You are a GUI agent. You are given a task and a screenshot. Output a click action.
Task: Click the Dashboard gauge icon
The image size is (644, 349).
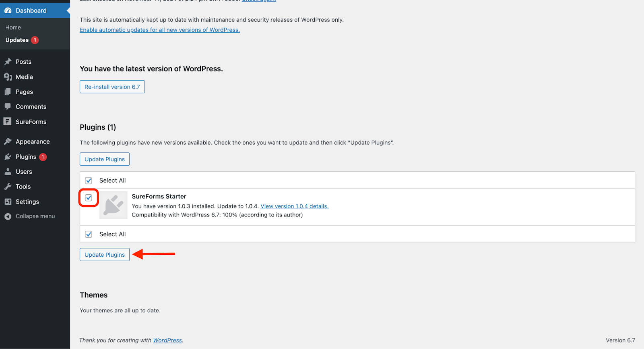(x=8, y=10)
